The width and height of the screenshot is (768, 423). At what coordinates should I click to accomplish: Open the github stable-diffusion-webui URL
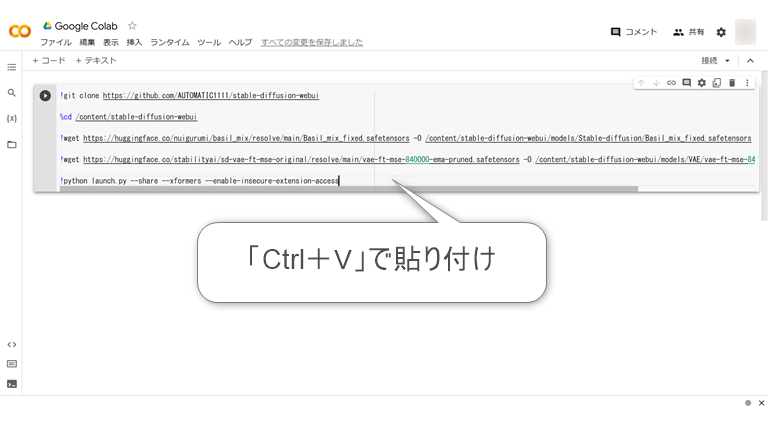pos(211,95)
